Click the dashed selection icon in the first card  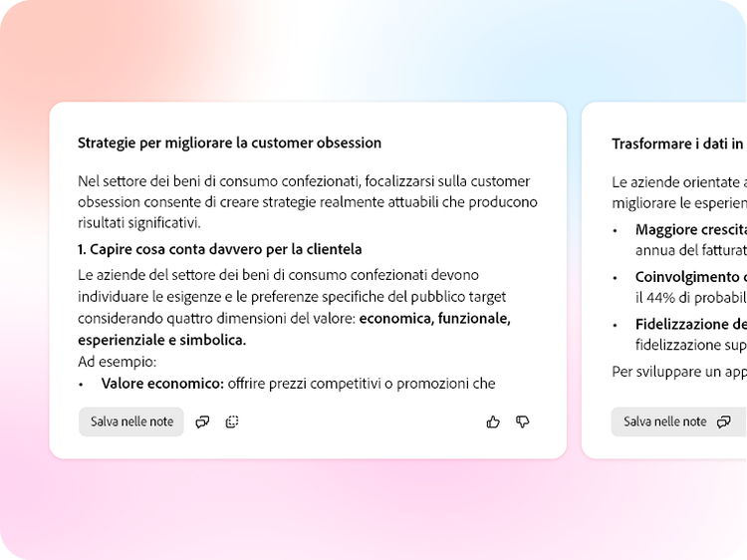(x=232, y=421)
